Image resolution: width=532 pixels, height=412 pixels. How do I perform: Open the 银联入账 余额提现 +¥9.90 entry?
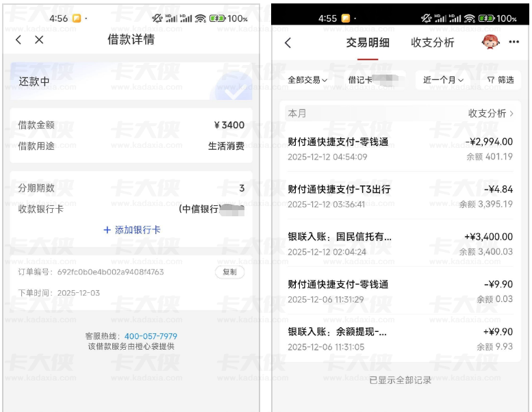tap(401, 339)
